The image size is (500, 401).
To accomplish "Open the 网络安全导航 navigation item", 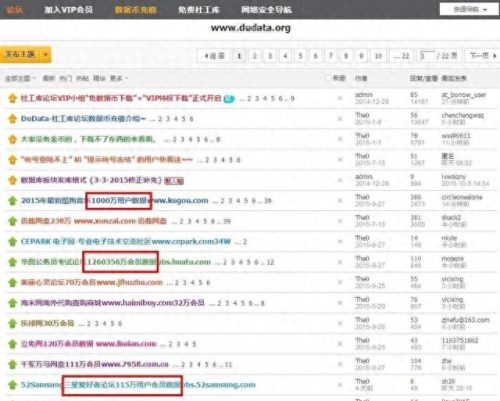I will [266, 10].
